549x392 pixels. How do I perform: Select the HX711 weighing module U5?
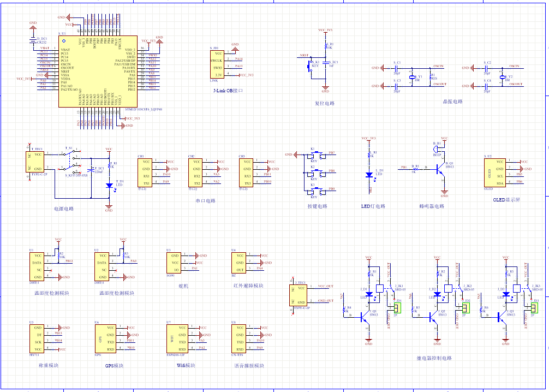tap(38, 338)
